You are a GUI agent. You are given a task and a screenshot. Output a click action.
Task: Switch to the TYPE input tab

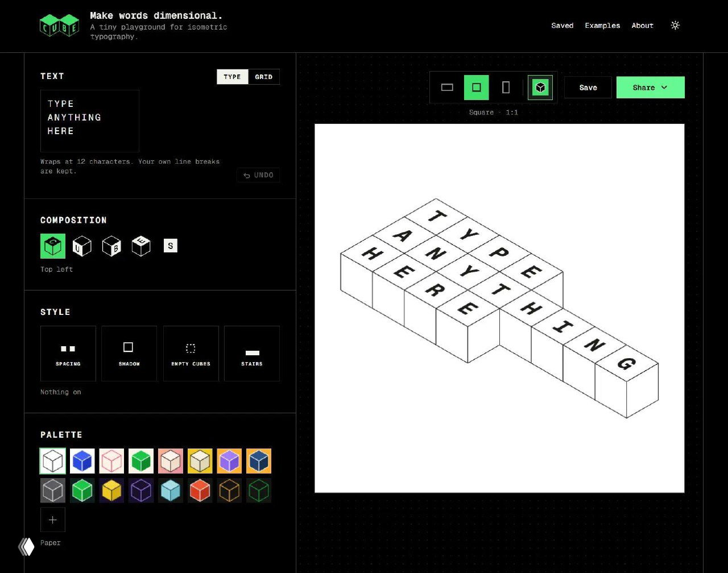point(232,77)
